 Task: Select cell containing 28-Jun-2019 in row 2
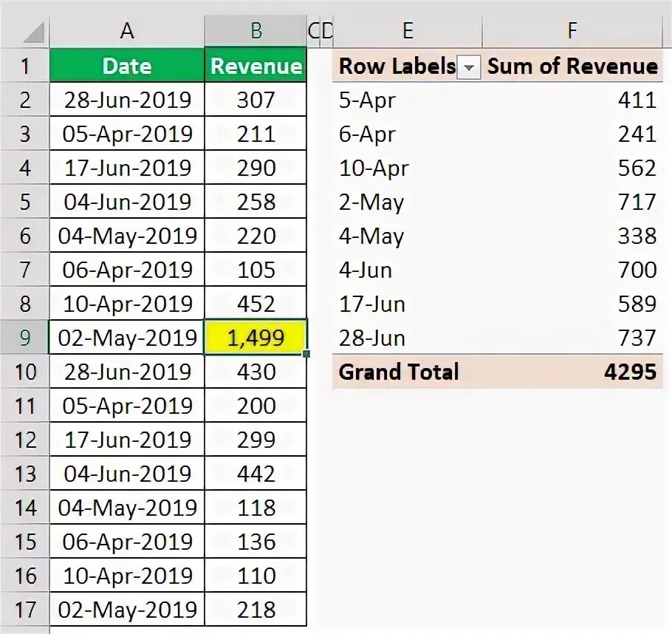coord(127,100)
